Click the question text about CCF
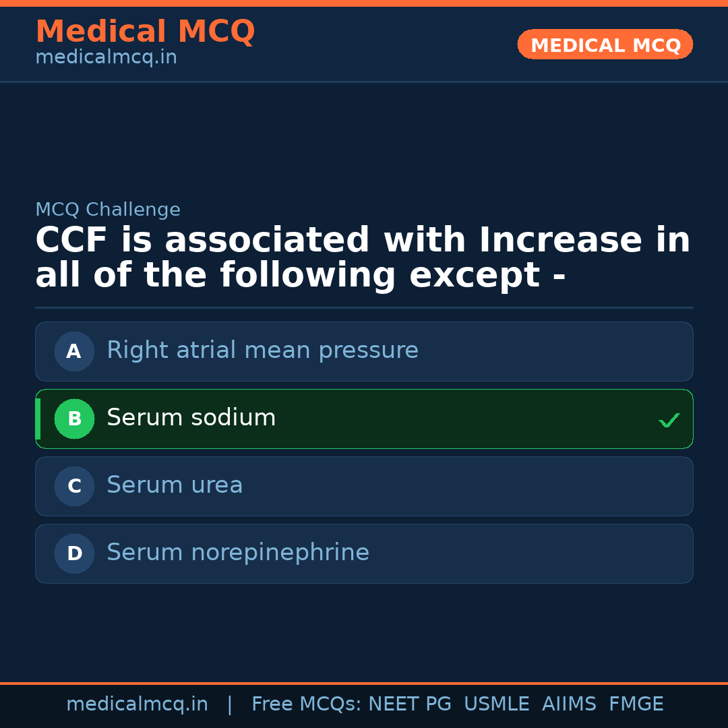 click(363, 258)
